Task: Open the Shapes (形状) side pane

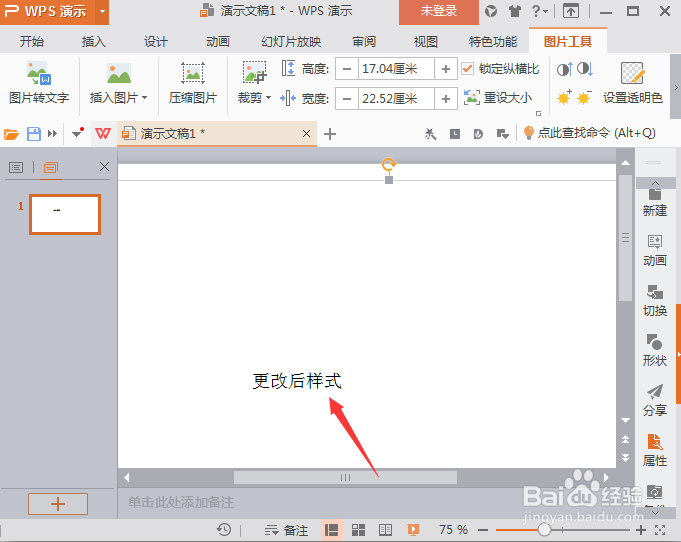Action: 655,350
